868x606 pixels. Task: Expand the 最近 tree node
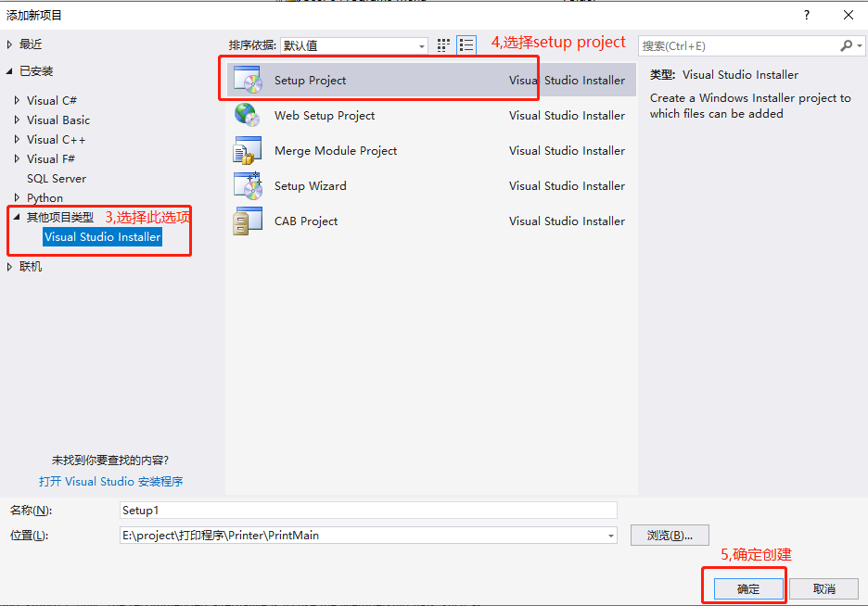(9, 44)
